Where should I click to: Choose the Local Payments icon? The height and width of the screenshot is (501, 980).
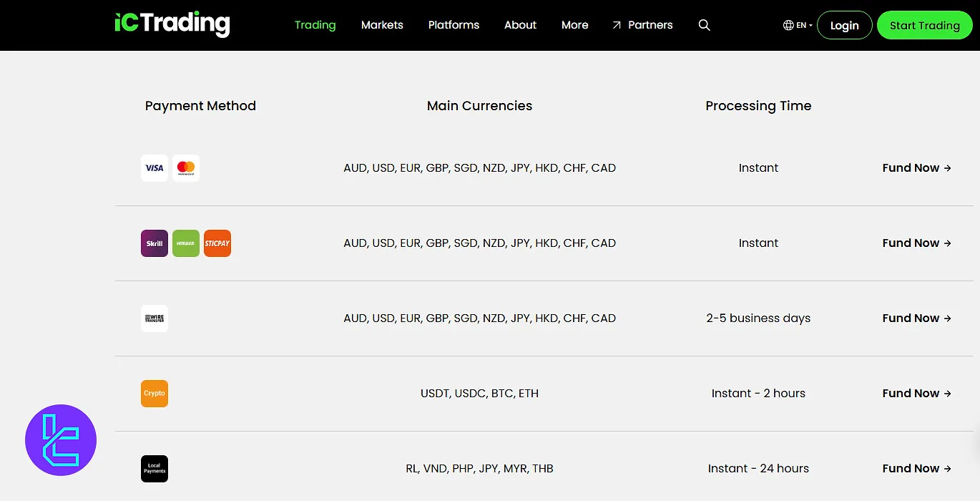point(154,468)
